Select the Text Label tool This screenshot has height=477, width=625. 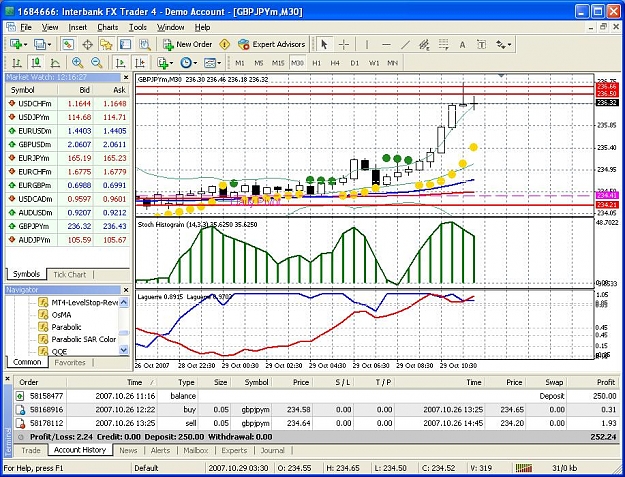482,44
